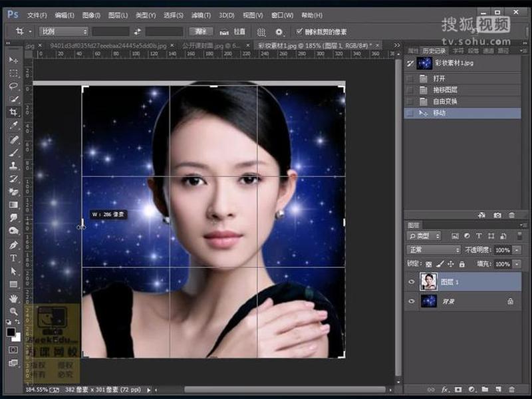This screenshot has width=532, height=399.
Task: Open the fill (填充) slider arrow
Action: tap(517, 264)
